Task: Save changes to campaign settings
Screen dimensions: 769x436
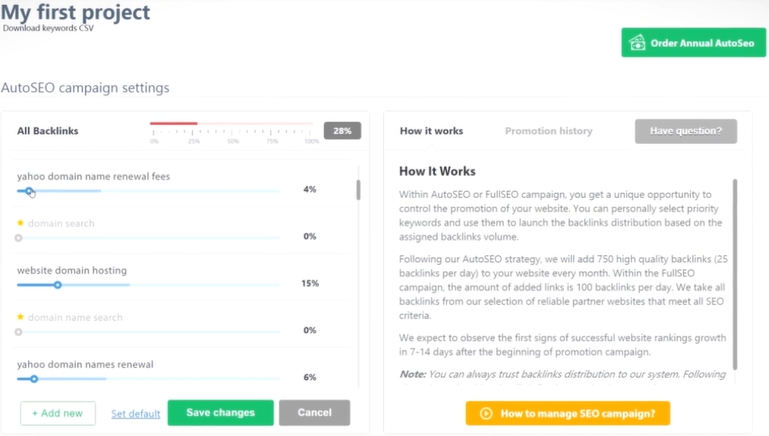Action: [x=220, y=412]
